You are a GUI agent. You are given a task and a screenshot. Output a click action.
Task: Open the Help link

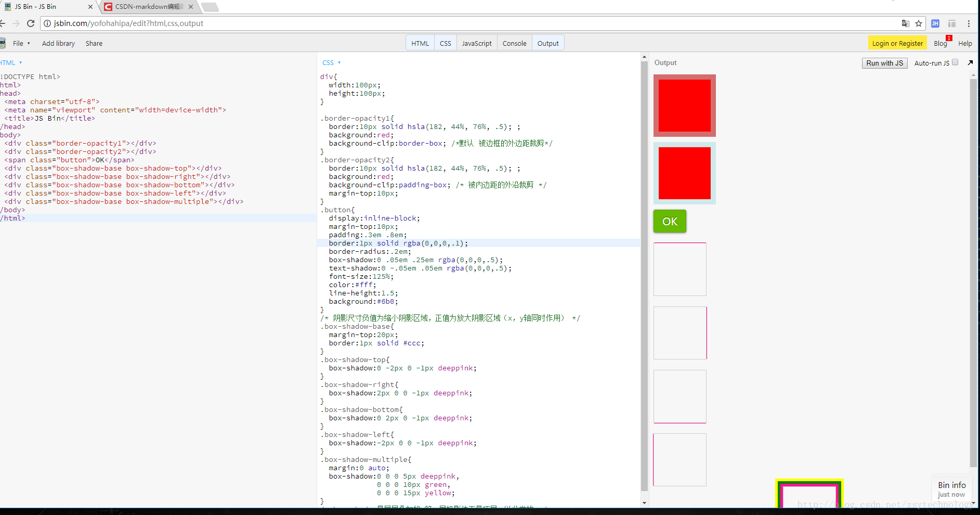(x=965, y=44)
